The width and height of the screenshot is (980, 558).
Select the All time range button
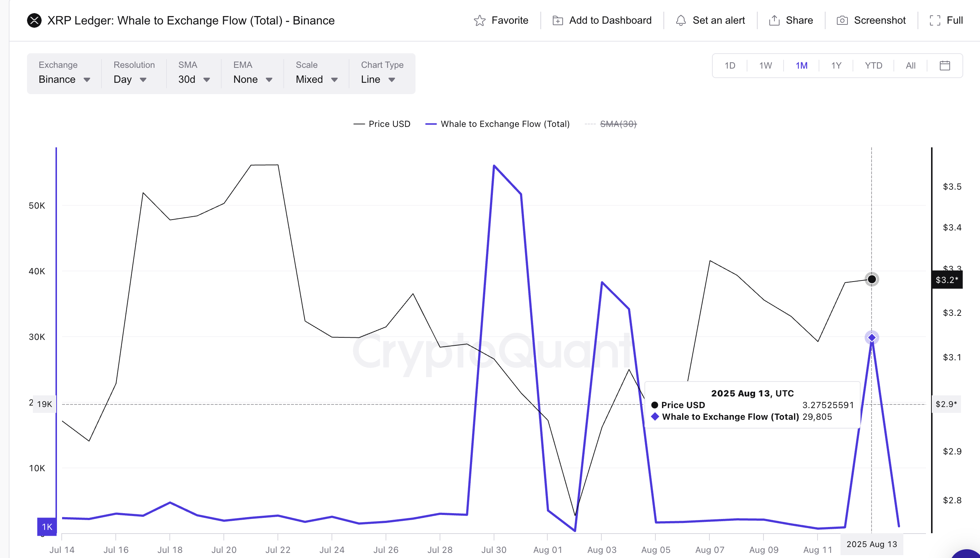[911, 66]
